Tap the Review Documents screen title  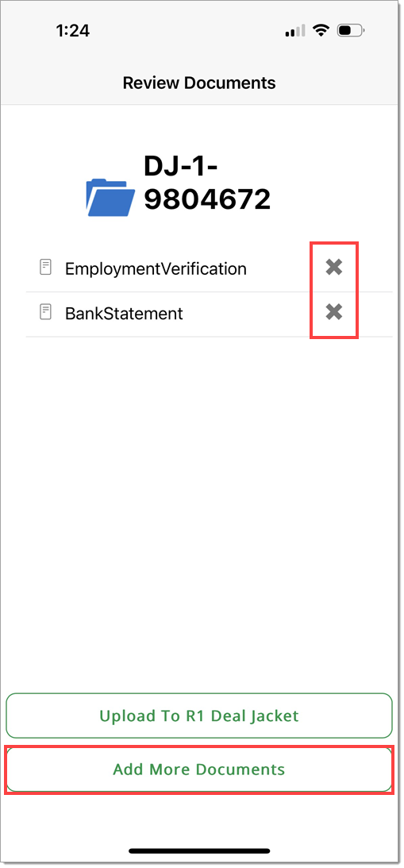(x=199, y=83)
